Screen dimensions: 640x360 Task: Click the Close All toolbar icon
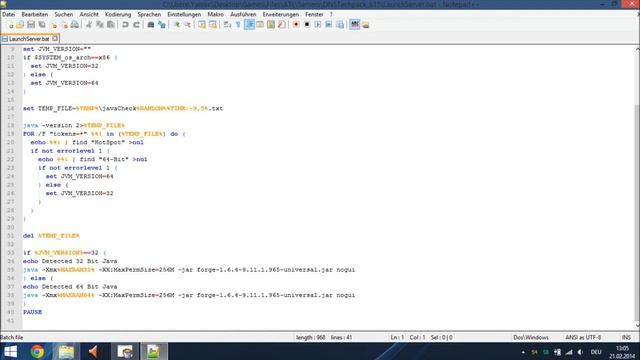64,25
